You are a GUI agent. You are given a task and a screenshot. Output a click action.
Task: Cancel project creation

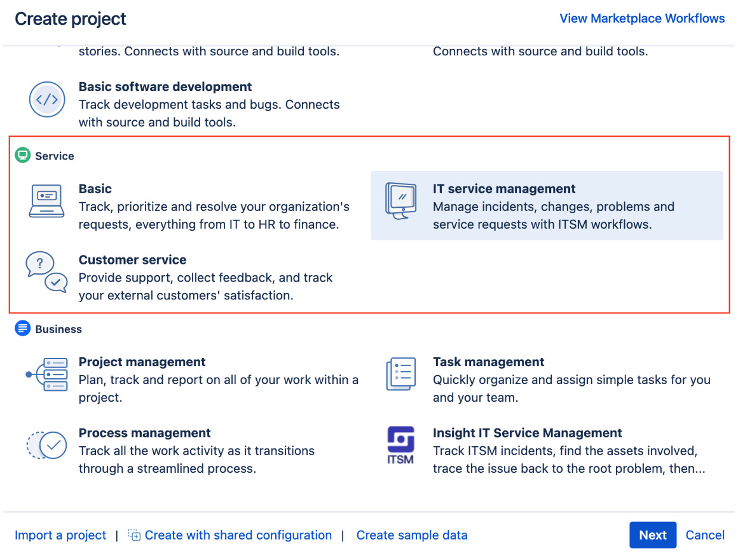tap(705, 535)
